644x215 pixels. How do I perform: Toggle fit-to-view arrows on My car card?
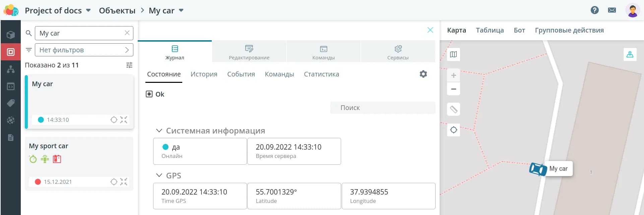tap(124, 120)
